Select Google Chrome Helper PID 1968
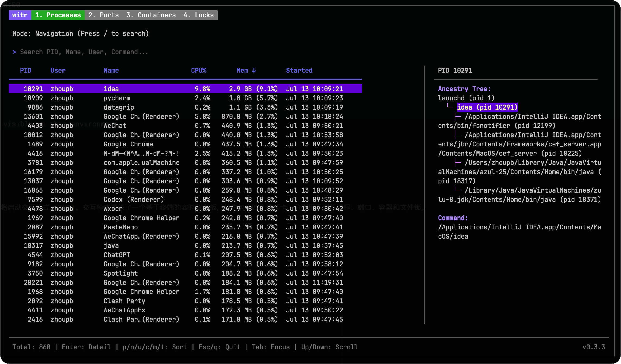Viewport: 621px width, 364px height. (185, 292)
